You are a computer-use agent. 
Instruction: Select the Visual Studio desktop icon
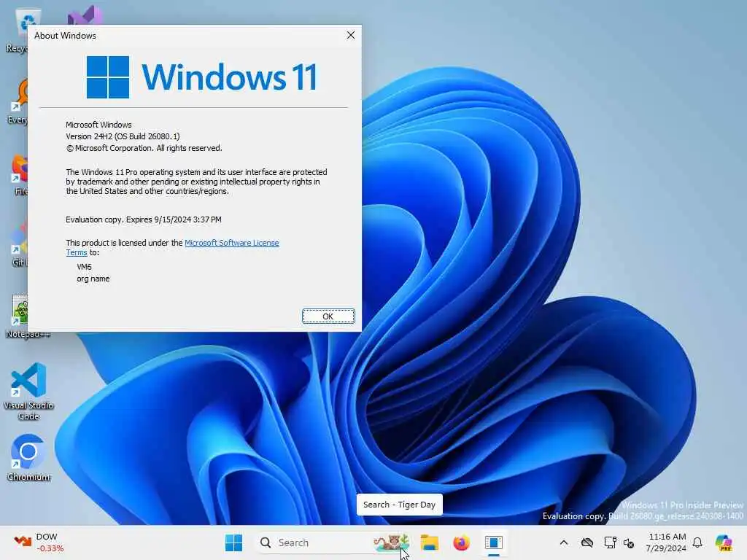pyautogui.click(x=86, y=16)
